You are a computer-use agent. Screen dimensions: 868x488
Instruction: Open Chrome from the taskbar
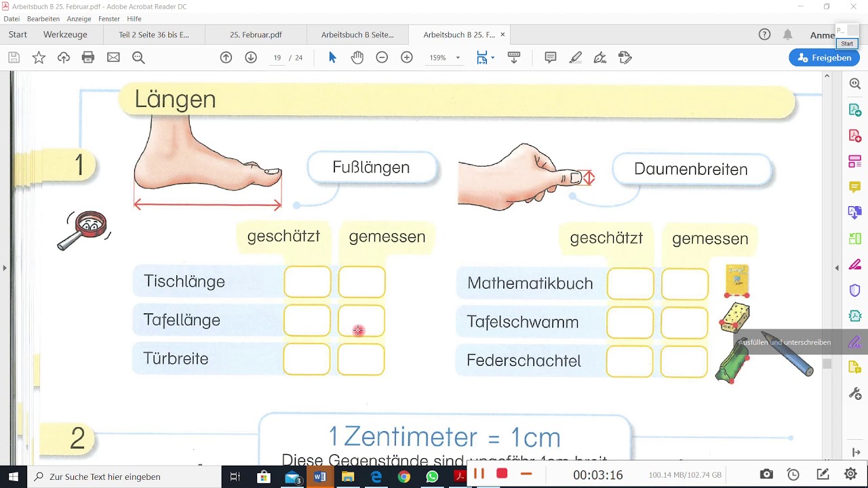(x=403, y=476)
